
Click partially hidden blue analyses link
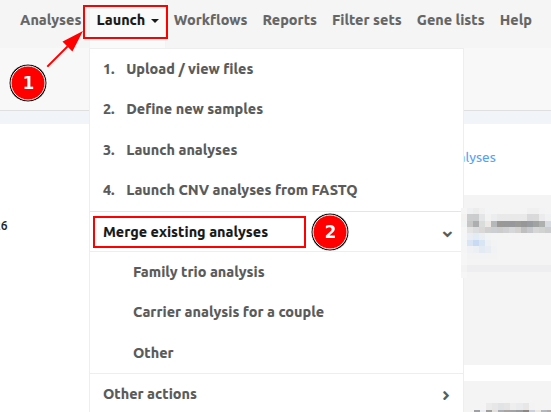click(480, 158)
